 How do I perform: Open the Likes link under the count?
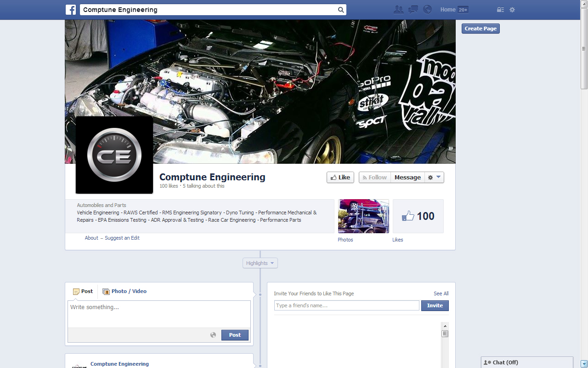tap(398, 240)
